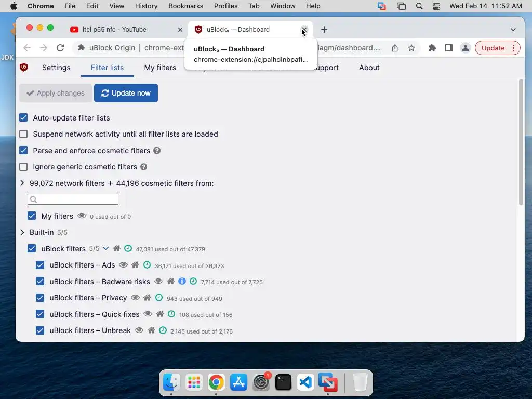Uncheck the My filters checkbox

tap(32, 216)
